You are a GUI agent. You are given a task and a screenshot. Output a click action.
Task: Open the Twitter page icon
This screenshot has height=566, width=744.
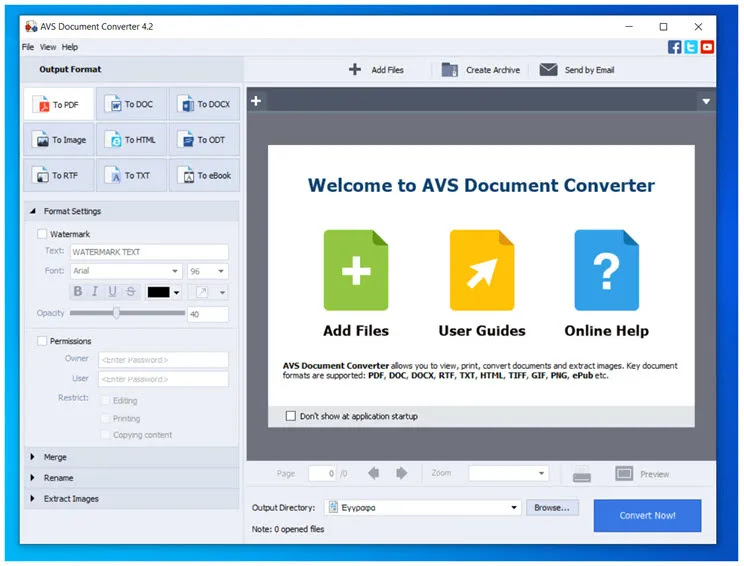tap(691, 47)
